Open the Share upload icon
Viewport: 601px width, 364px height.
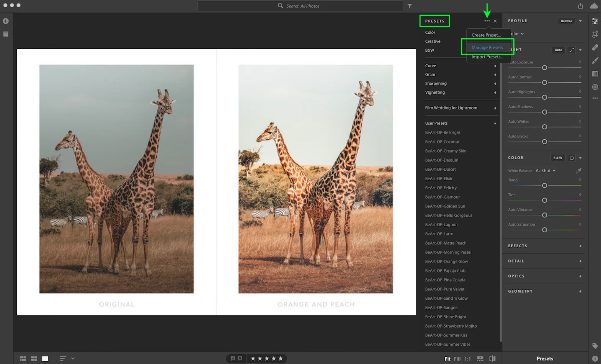pyautogui.click(x=581, y=6)
